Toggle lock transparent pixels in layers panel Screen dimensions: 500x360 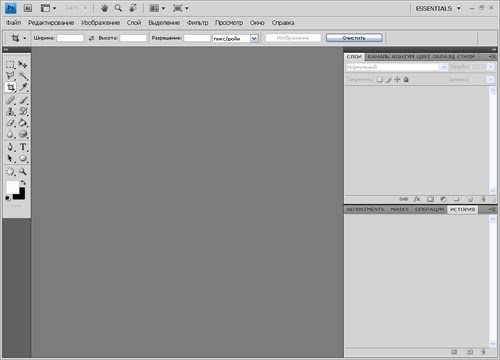point(380,79)
